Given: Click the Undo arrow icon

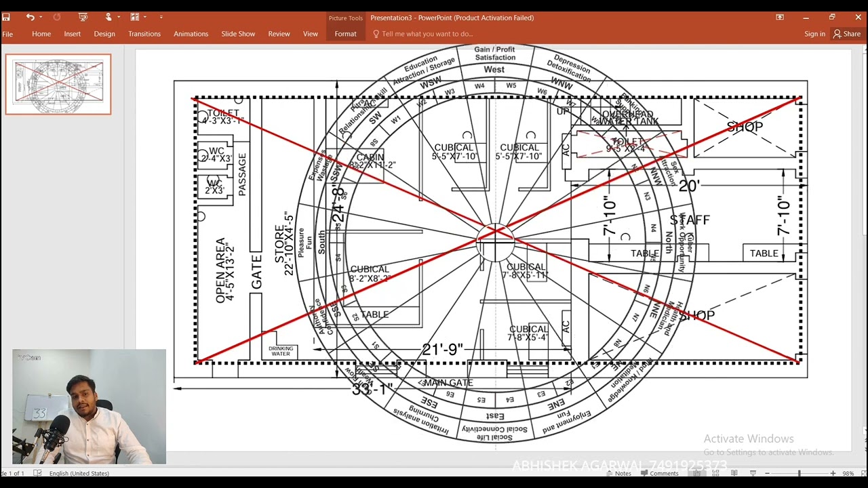Looking at the screenshot, I should click(30, 17).
